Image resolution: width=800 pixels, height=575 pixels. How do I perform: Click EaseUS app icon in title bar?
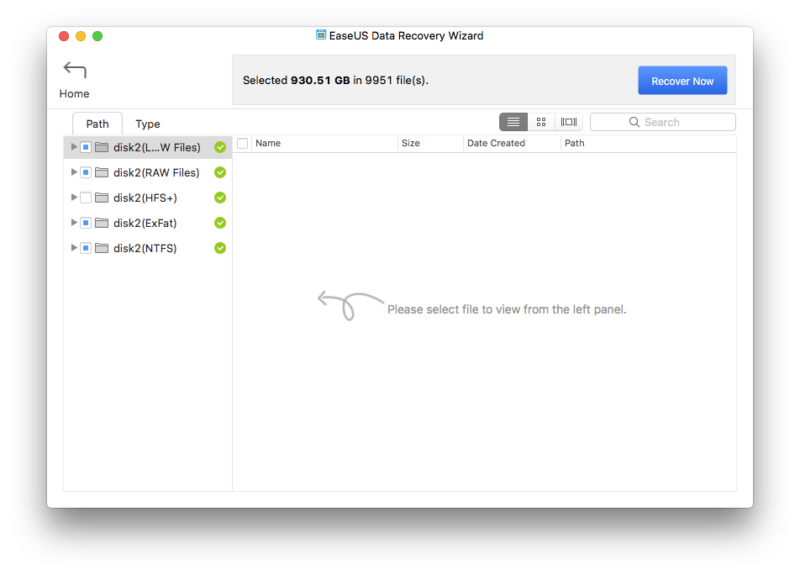coord(321,35)
